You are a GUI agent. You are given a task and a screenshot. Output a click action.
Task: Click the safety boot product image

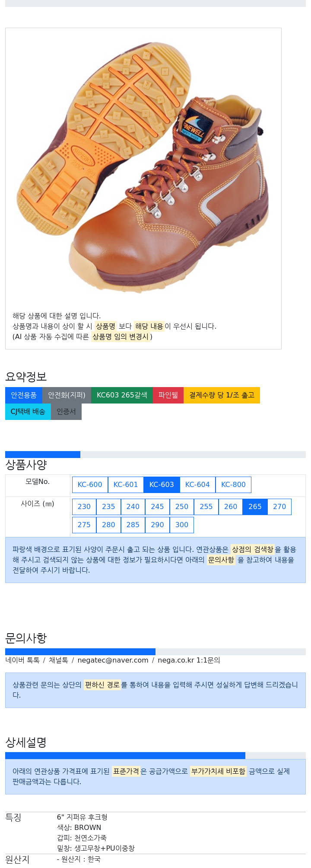click(x=143, y=167)
